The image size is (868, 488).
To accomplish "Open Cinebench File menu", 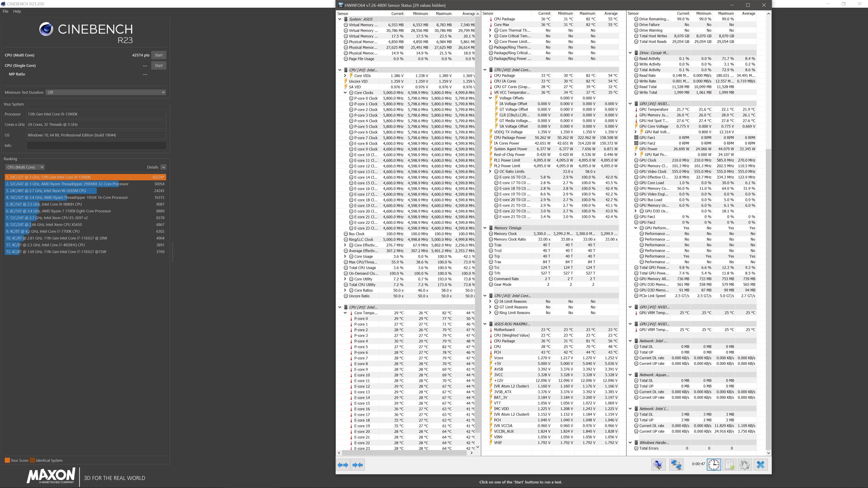I will (5, 11).
